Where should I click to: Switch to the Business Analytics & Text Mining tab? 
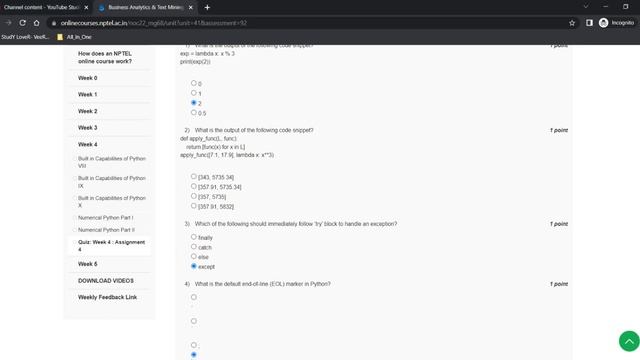145,7
